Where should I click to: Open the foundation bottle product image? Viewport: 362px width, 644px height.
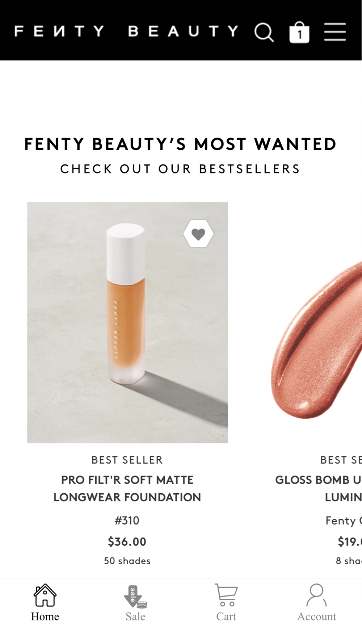click(127, 322)
